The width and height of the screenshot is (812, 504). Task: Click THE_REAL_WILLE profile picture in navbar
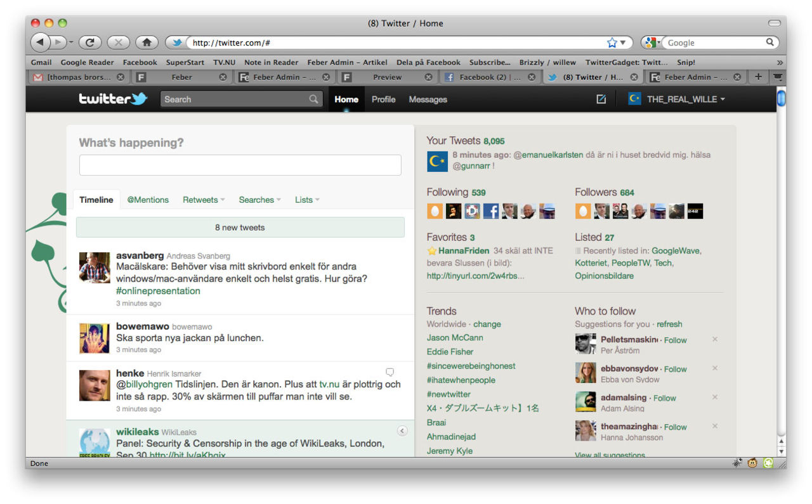[634, 99]
